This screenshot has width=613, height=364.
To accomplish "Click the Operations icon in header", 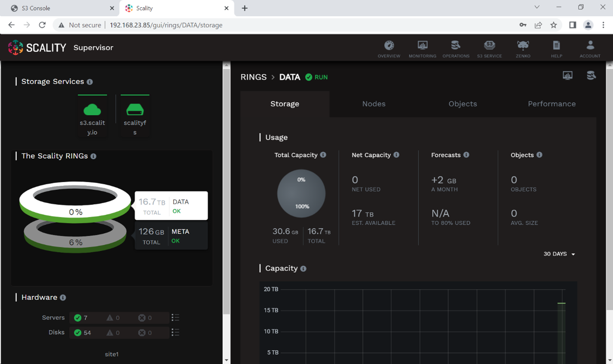I will [456, 45].
